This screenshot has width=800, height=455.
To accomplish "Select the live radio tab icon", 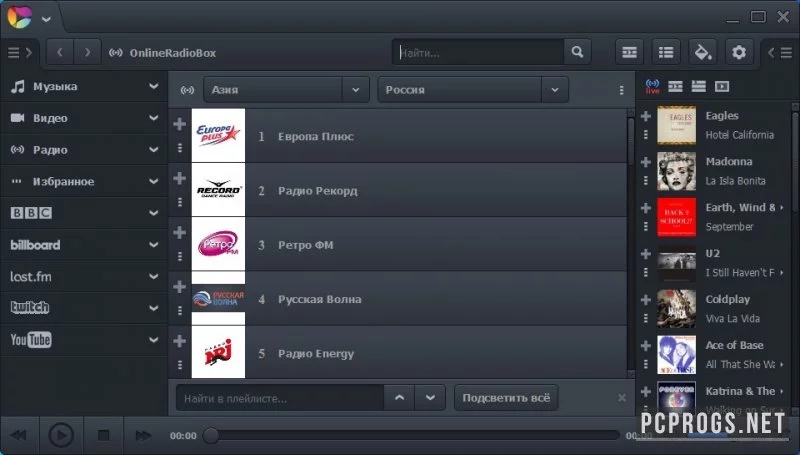I will point(652,86).
